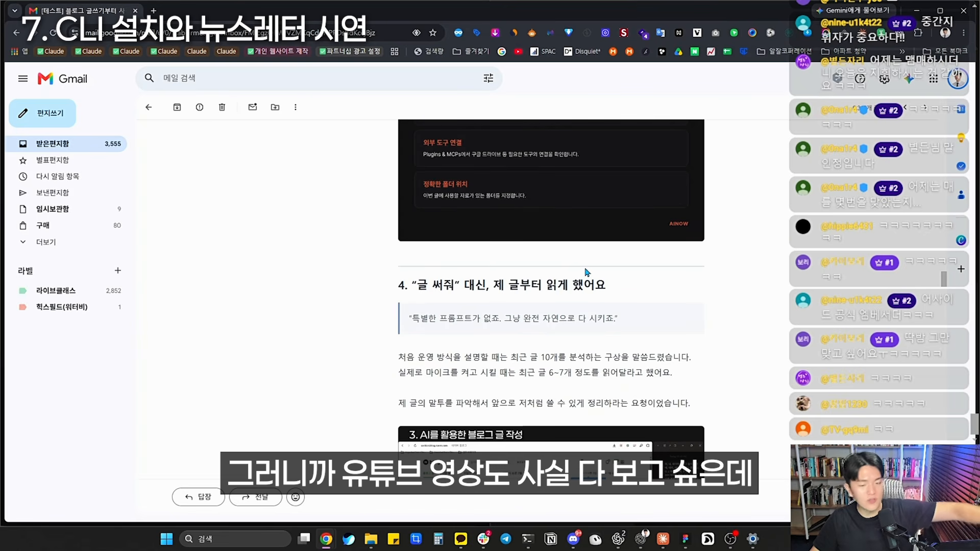
Task: Open the browser tab search dropdown arrow
Action: click(15, 10)
